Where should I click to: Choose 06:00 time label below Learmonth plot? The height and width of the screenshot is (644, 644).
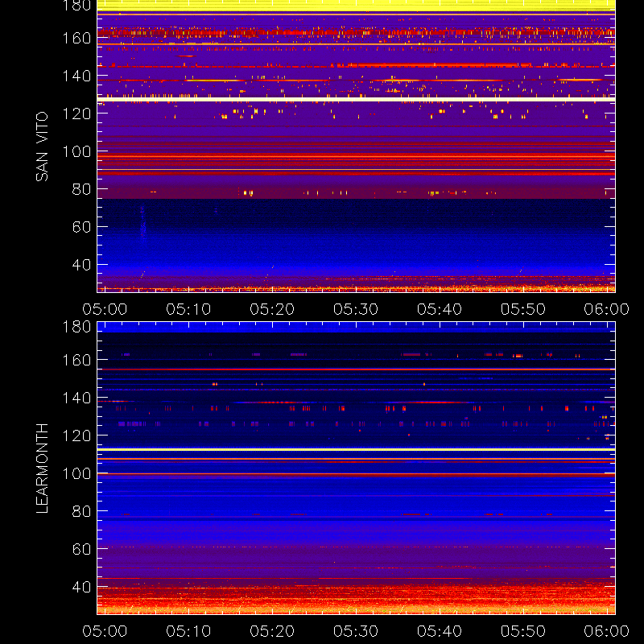pyautogui.click(x=607, y=631)
